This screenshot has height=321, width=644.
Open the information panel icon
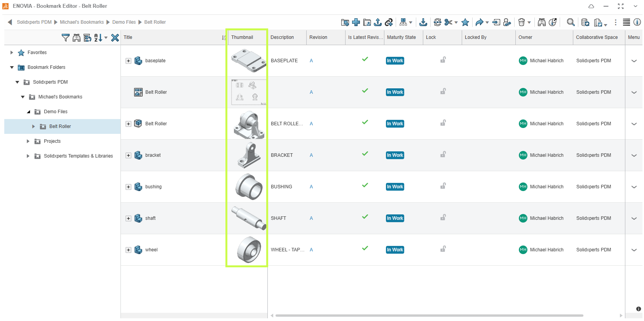point(637,23)
